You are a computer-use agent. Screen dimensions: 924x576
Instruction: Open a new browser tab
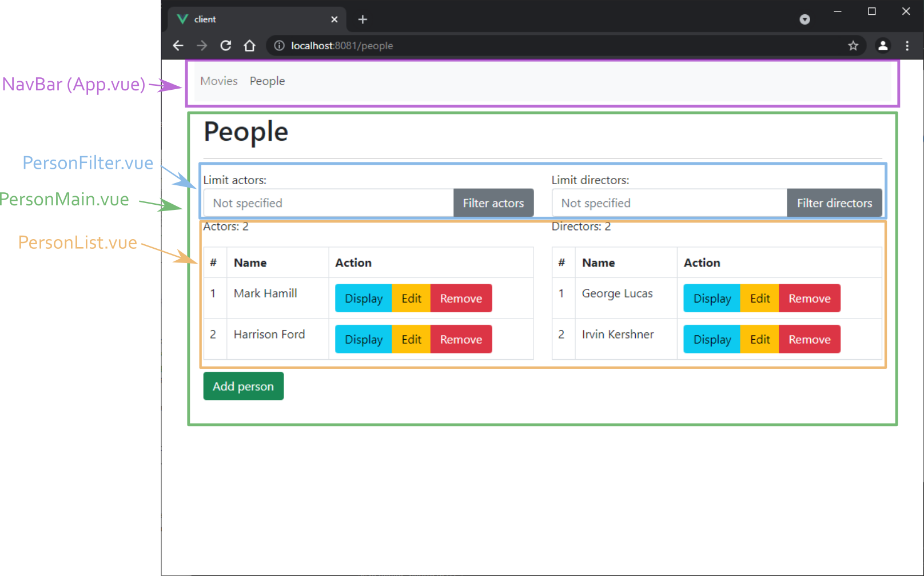coord(363,19)
